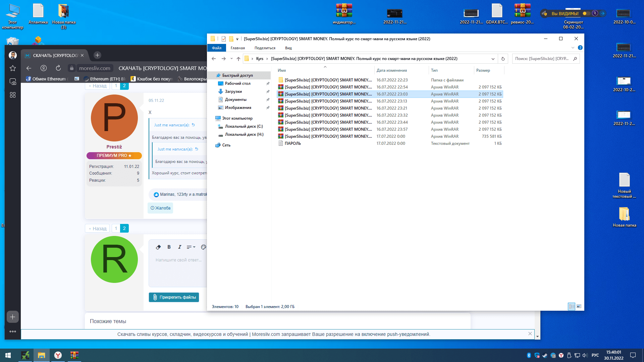Click the 'Жалоба' report link

[160, 208]
